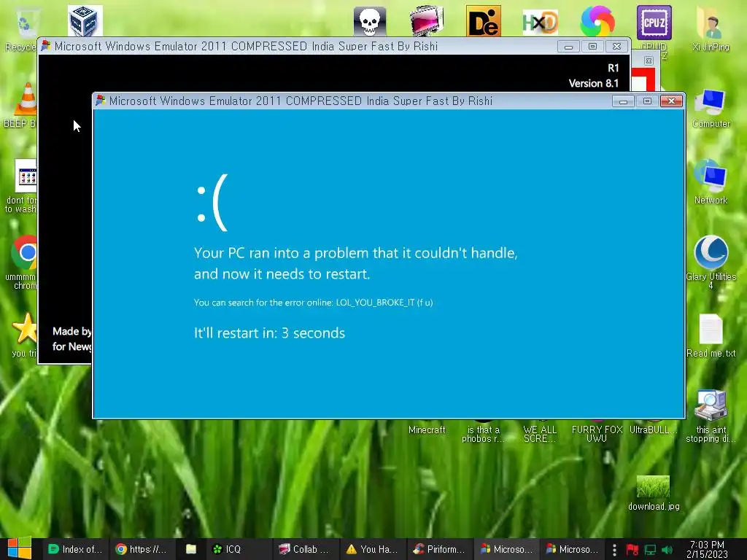This screenshot has width=747, height=560.
Task: Switch to Chrome 'https://...' taskbar item
Action: coord(142,549)
